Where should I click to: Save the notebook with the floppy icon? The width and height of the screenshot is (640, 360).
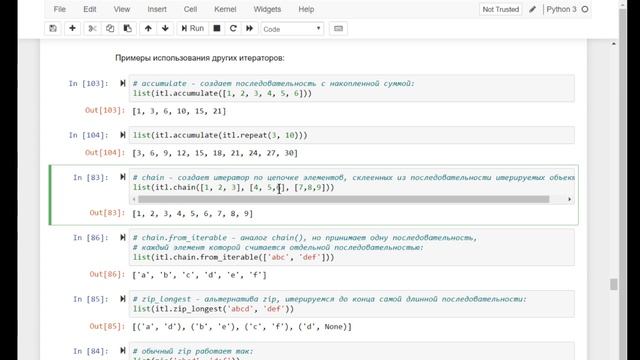(53, 29)
